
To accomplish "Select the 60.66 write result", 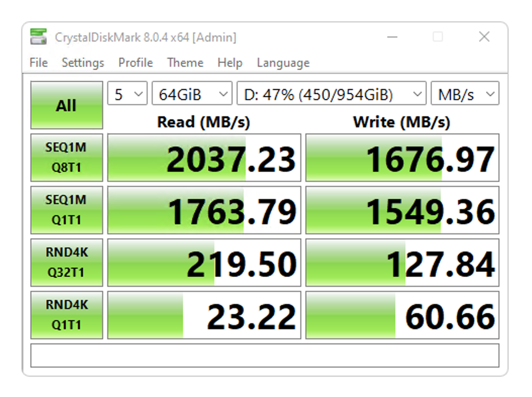I will pyautogui.click(x=403, y=315).
